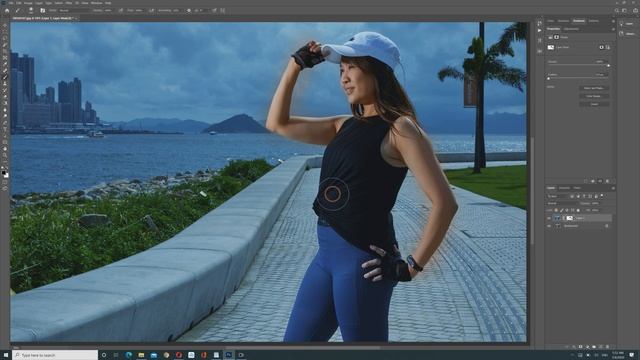Select the Gradient tool
Viewport: 640px width, 360px height.
click(5, 103)
